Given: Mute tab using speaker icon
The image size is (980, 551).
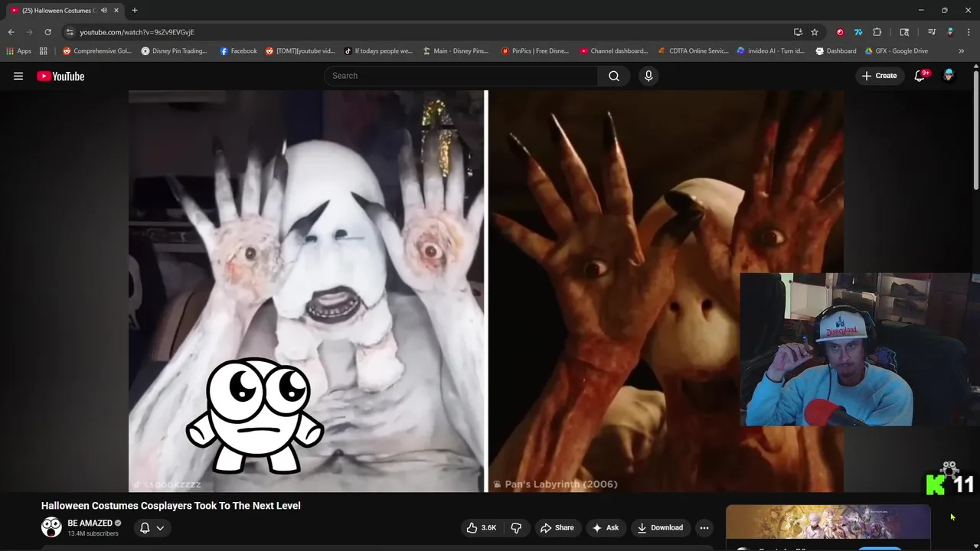Looking at the screenshot, I should (x=104, y=11).
